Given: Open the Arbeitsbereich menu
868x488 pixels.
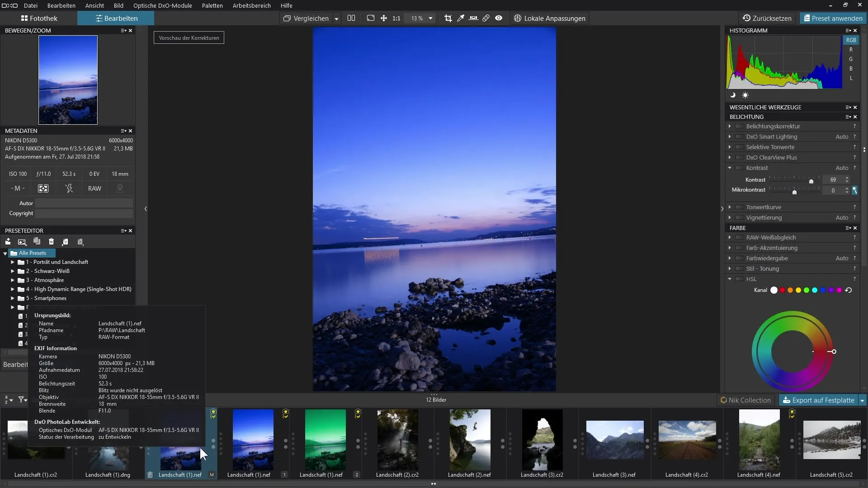Looking at the screenshot, I should [252, 5].
